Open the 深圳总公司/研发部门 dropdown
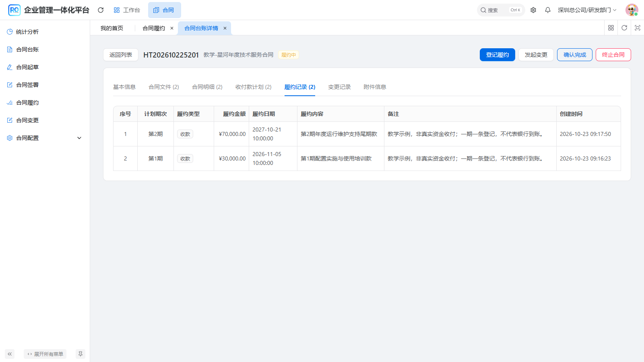 [587, 10]
